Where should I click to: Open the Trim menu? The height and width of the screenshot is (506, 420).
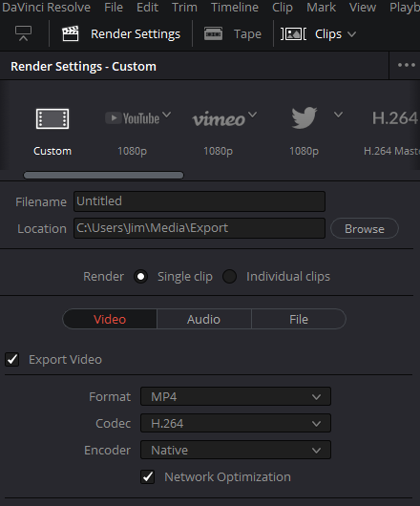point(184,7)
